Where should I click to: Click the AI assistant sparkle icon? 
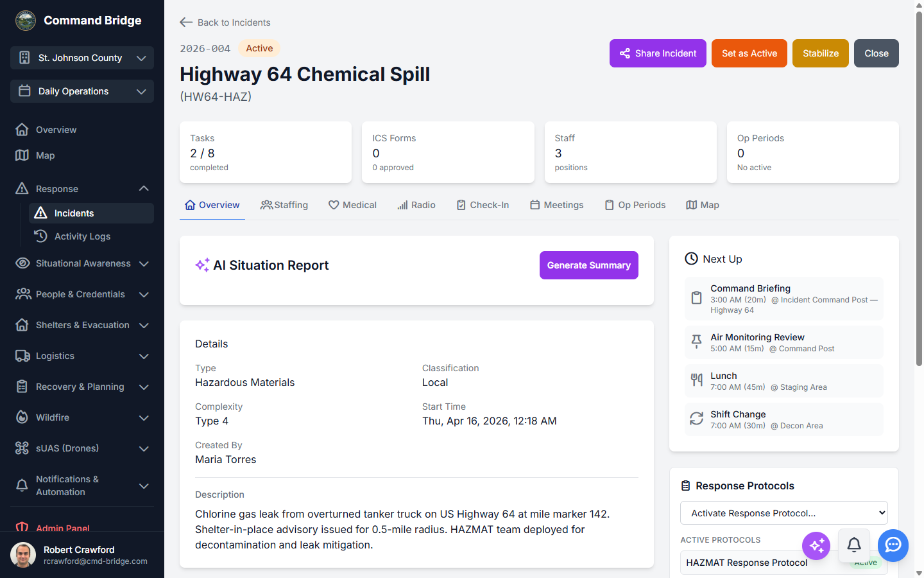816,545
